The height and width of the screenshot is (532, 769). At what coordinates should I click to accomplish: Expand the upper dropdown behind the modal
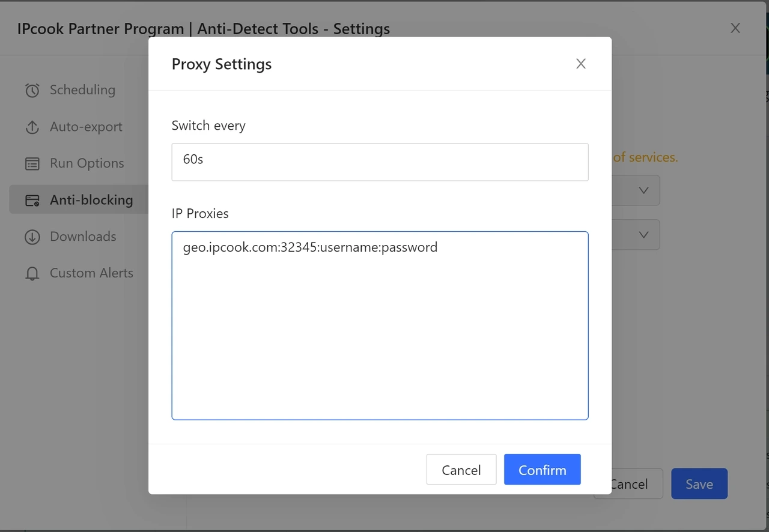(x=643, y=190)
